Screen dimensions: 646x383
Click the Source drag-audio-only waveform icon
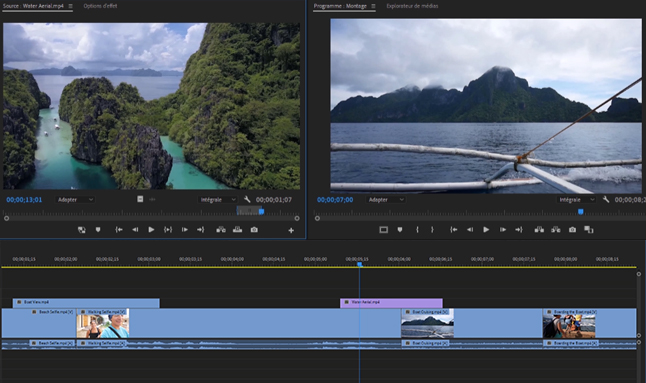pos(152,199)
